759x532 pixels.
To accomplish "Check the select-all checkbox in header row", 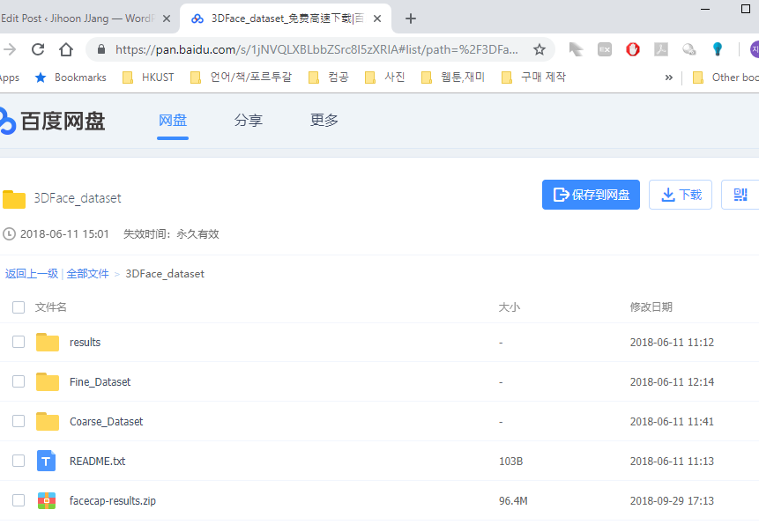I will pos(19,307).
